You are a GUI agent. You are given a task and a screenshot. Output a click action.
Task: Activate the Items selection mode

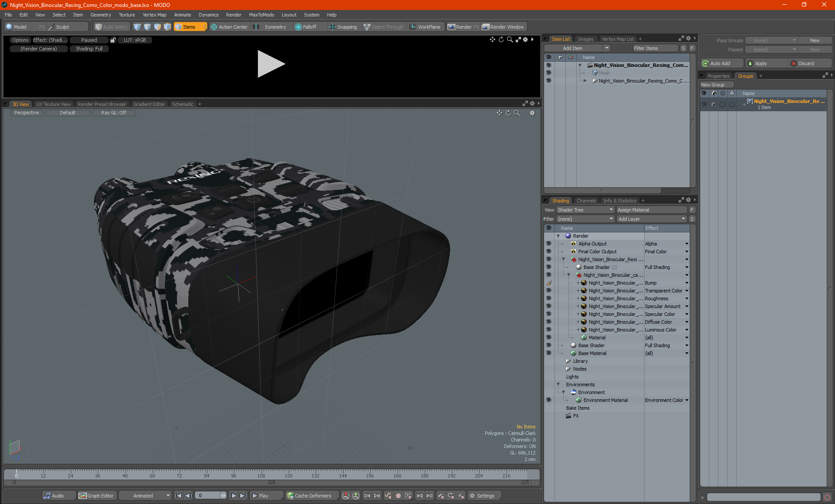click(x=190, y=27)
